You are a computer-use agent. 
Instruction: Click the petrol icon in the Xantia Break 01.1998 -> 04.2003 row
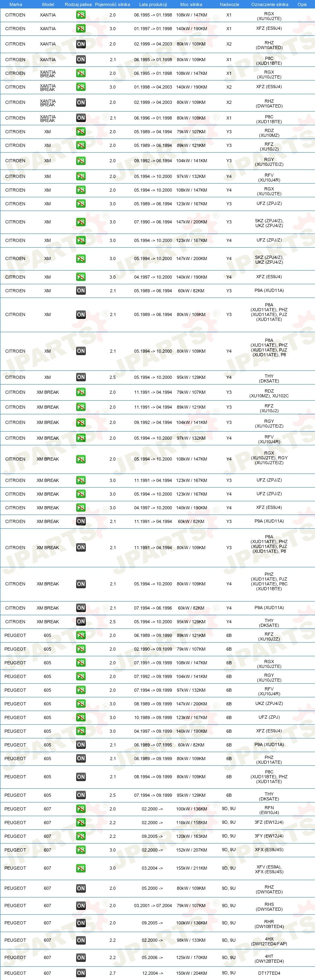81,87
